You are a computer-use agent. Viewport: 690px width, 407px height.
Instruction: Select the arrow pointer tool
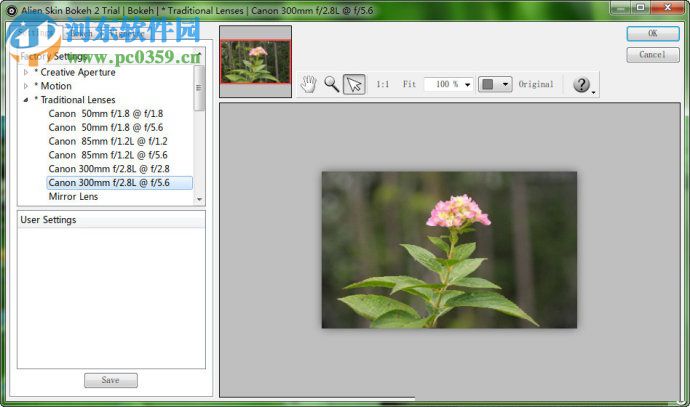coord(354,84)
